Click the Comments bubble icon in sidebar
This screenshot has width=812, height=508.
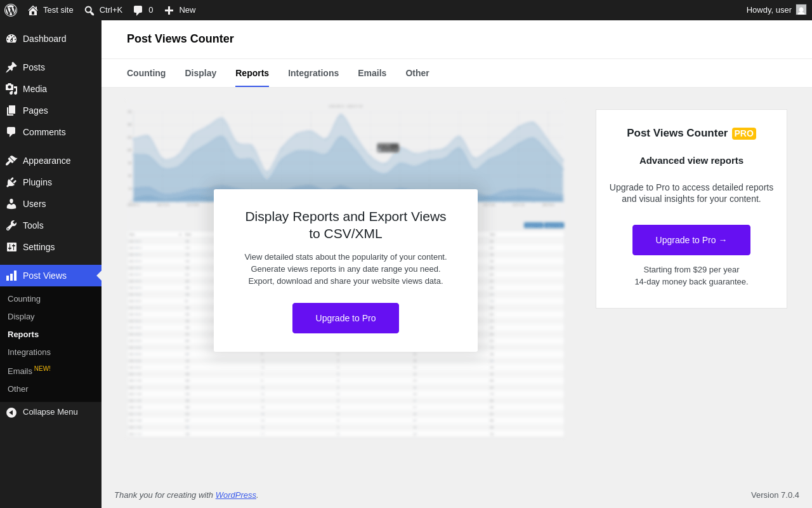pyautogui.click(x=11, y=132)
